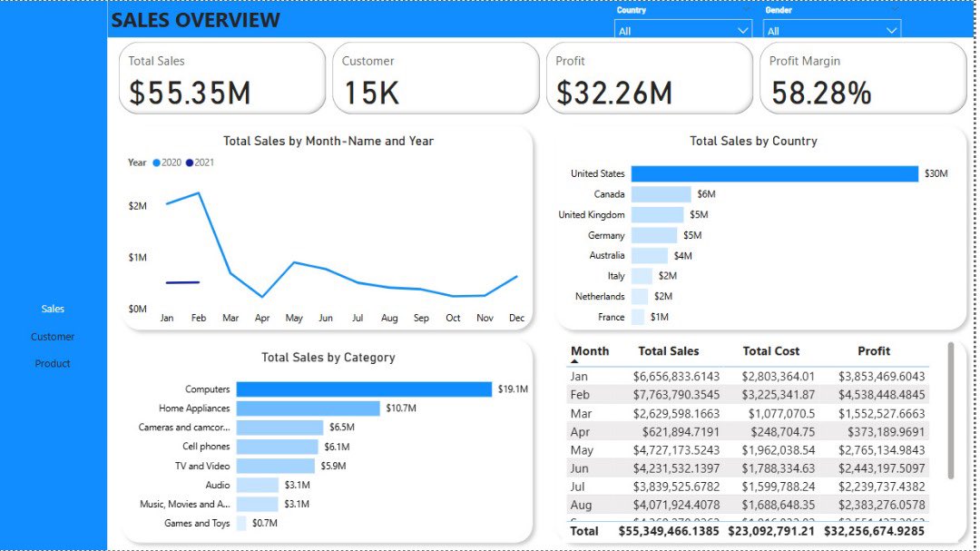Select the United Kingdom sales bar

[x=657, y=214]
